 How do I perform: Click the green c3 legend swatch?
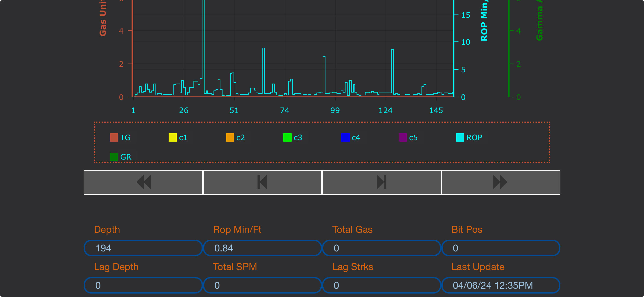[x=287, y=137]
